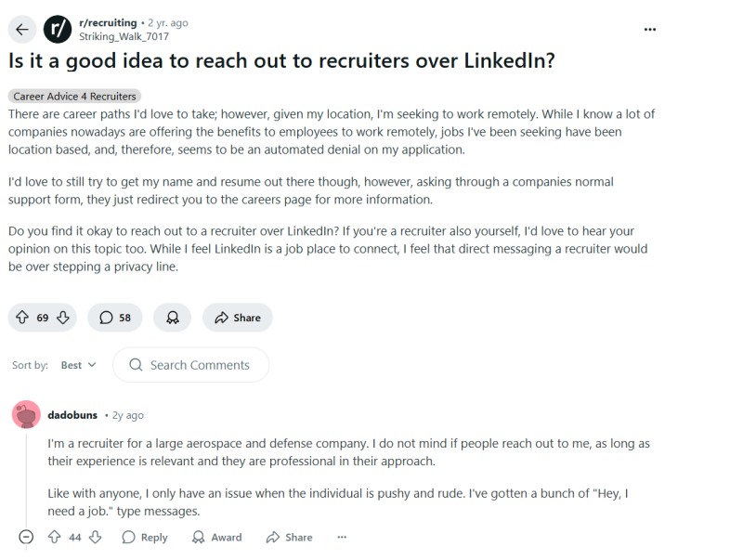The height and width of the screenshot is (560, 743).
Task: Open the r/recruiting community avatar
Action: (58, 29)
